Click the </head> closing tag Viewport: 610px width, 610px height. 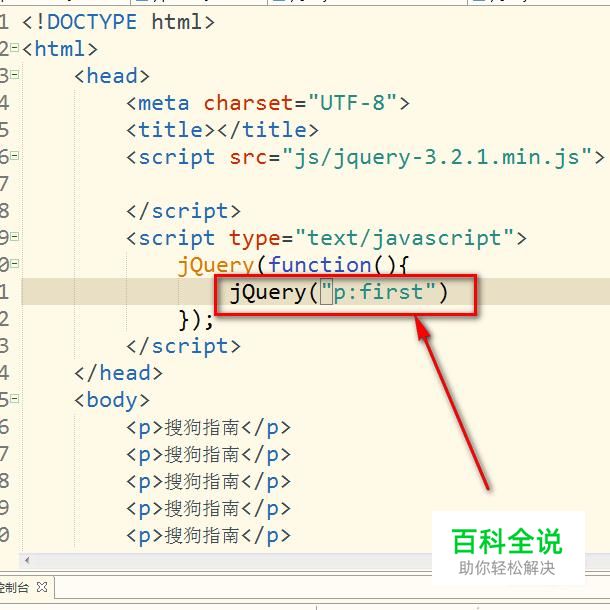[118, 373]
